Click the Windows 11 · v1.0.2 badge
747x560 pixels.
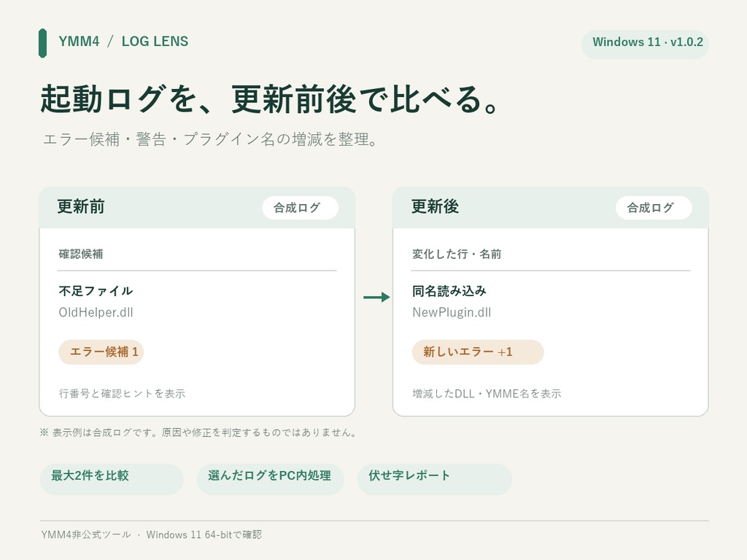[645, 44]
